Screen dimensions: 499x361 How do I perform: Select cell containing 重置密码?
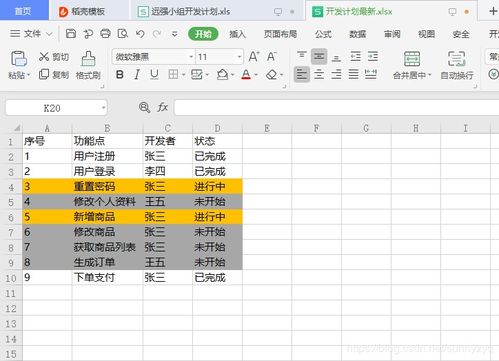pyautogui.click(x=107, y=186)
